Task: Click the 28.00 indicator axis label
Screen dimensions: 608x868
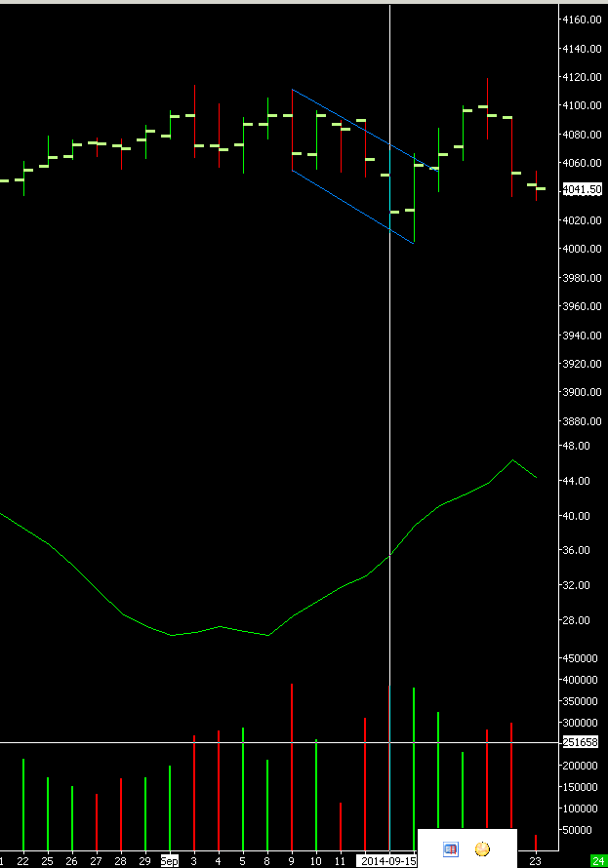Action: [577, 620]
